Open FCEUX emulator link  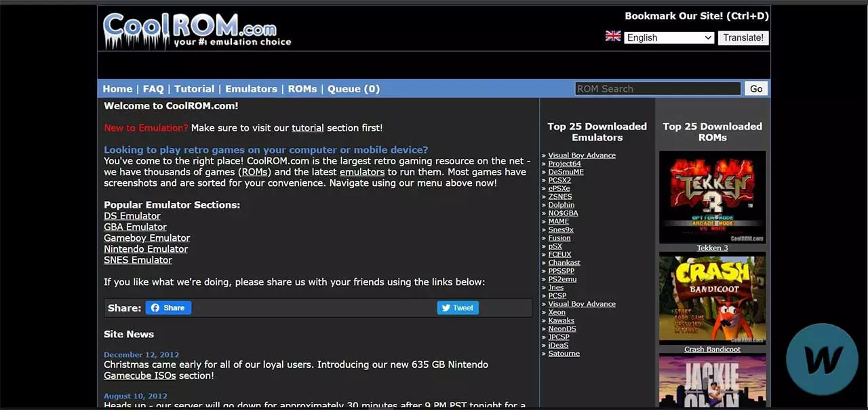pos(559,255)
